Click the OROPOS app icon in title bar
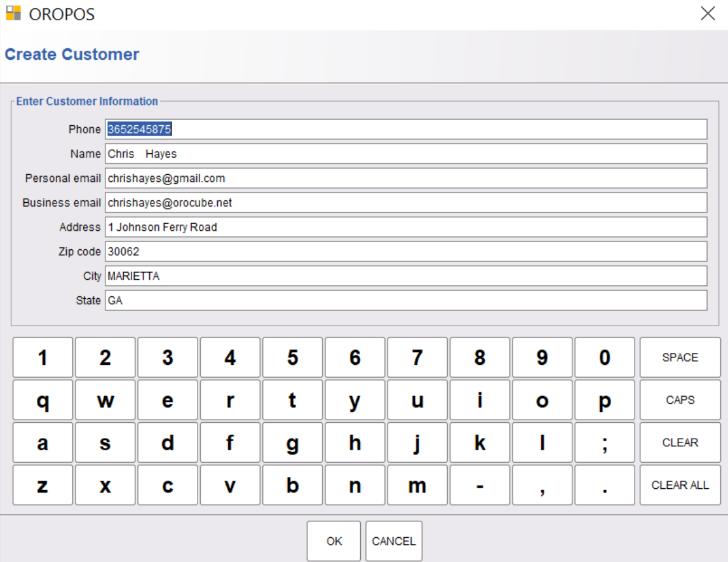728x562 pixels. click(x=13, y=13)
